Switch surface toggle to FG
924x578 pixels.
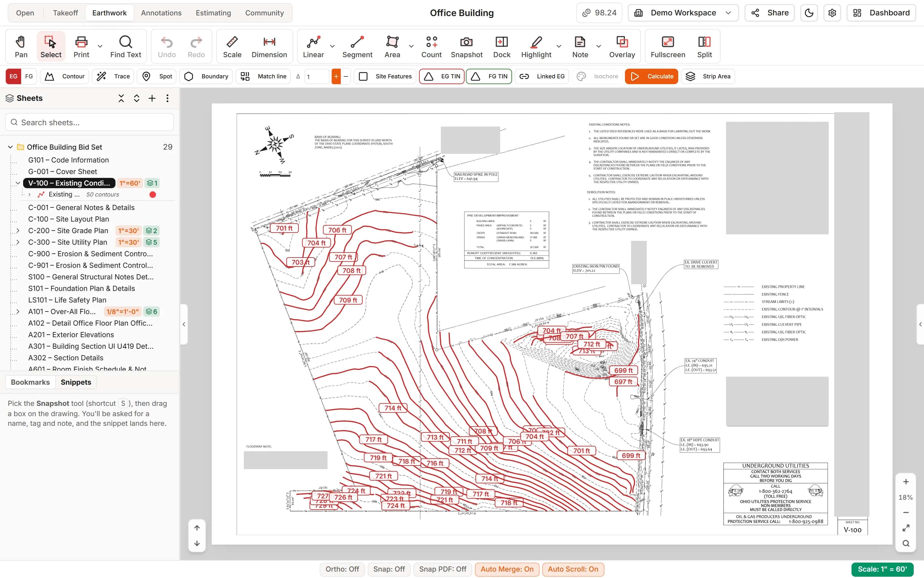tap(29, 76)
